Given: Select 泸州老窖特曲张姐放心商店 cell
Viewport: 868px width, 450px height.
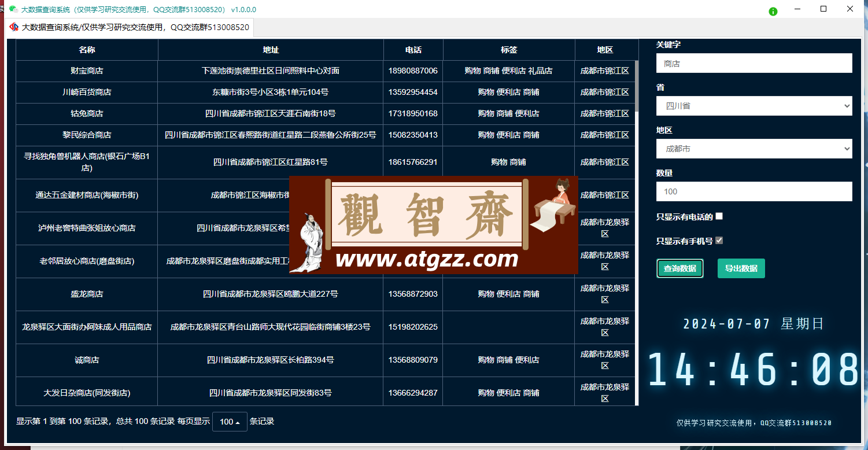Looking at the screenshot, I should pos(87,228).
